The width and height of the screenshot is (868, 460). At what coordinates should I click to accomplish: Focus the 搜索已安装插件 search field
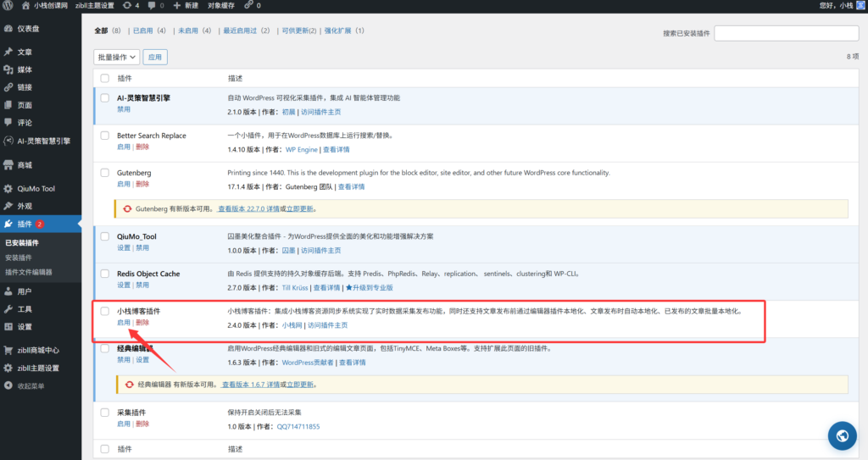786,33
